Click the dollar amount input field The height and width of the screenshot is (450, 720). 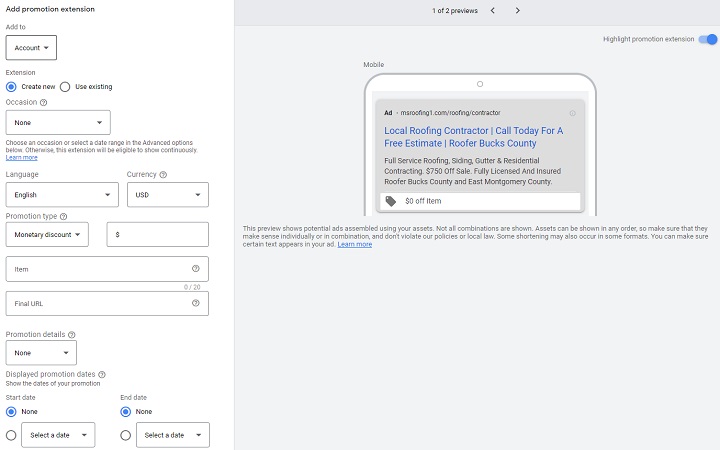pos(160,234)
